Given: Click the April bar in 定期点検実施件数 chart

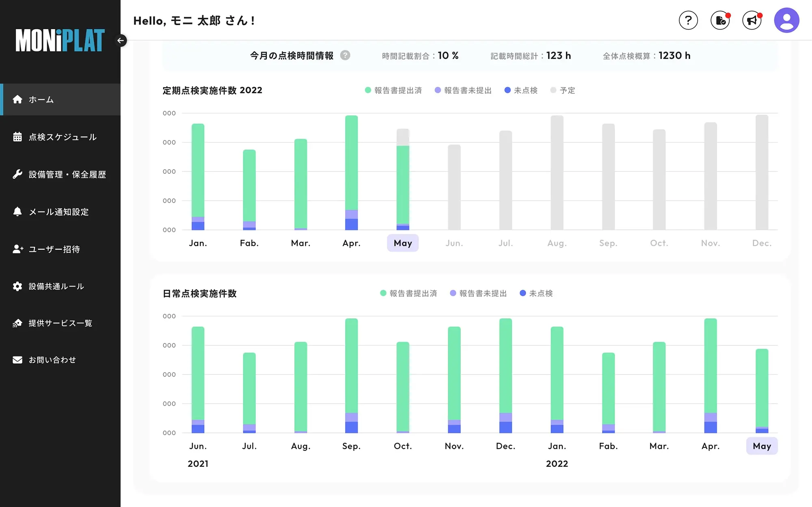Looking at the screenshot, I should tap(352, 170).
